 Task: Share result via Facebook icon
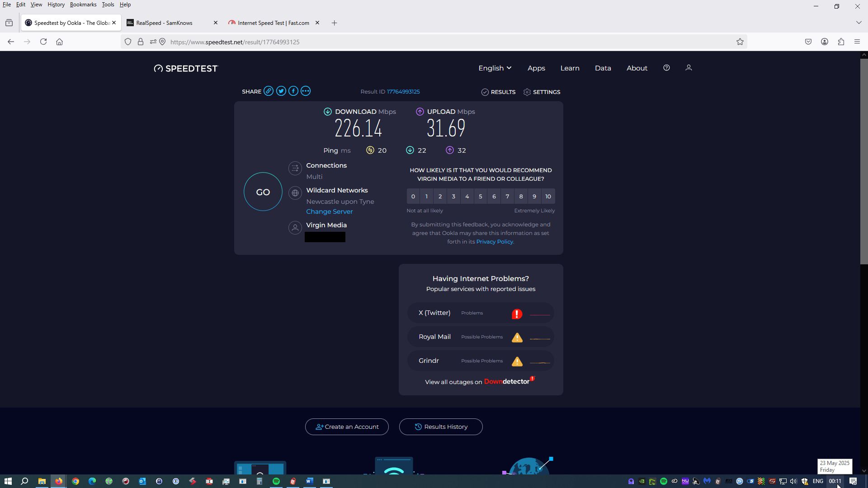(x=293, y=91)
